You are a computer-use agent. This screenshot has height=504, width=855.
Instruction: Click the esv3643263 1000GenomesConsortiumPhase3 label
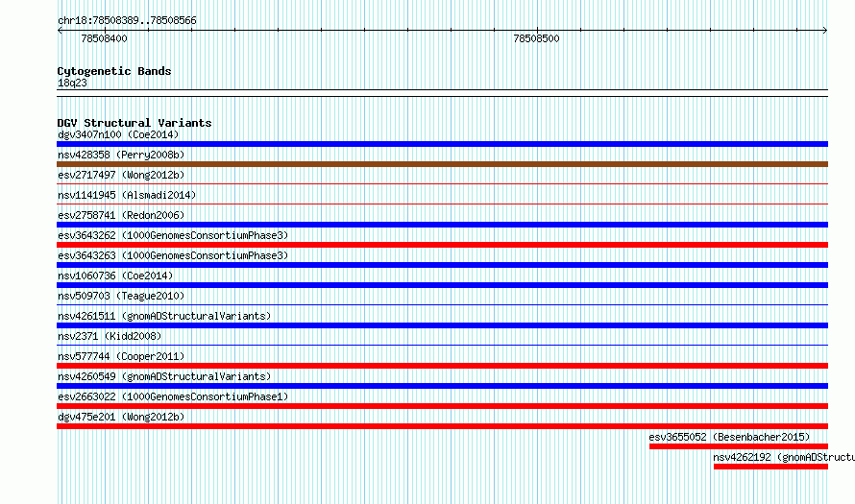(173, 255)
